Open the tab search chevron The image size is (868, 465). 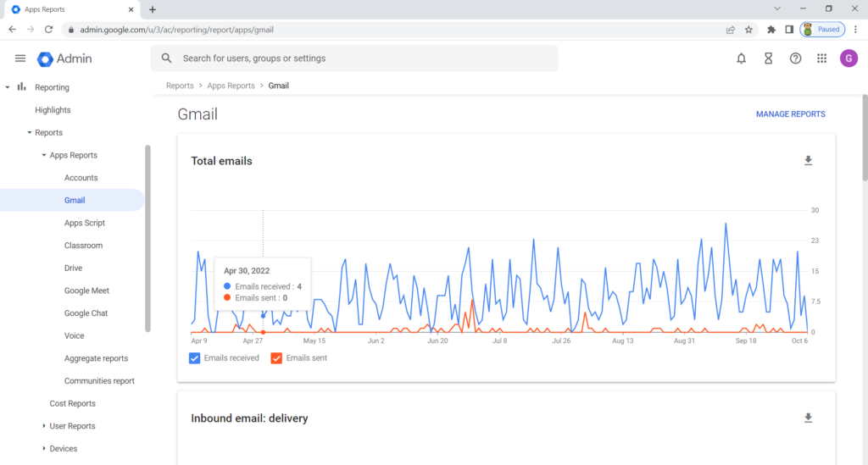[777, 8]
